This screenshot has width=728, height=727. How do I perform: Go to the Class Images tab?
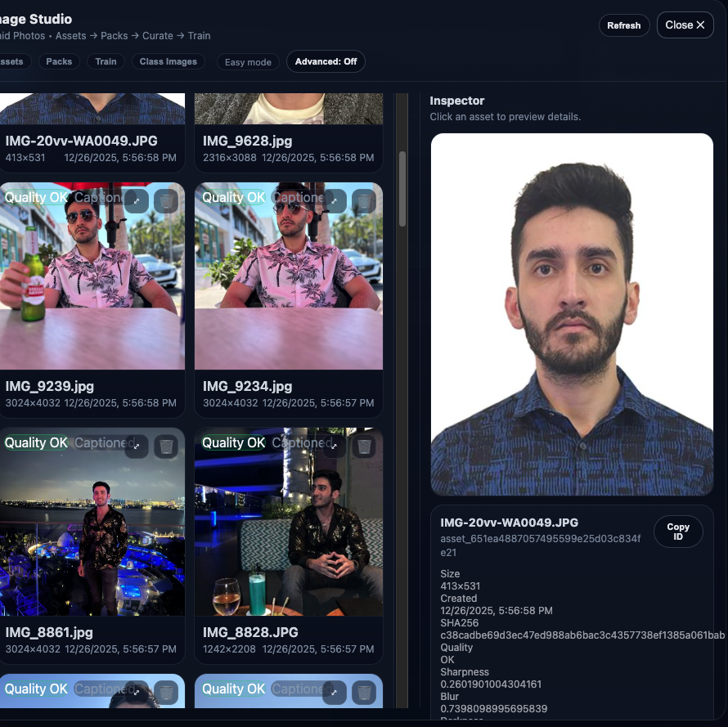[x=168, y=62]
